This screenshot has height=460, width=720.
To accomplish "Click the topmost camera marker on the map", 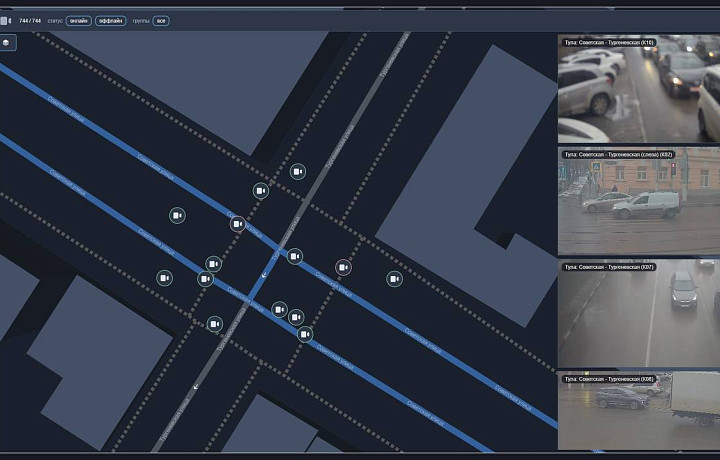I will point(297,172).
